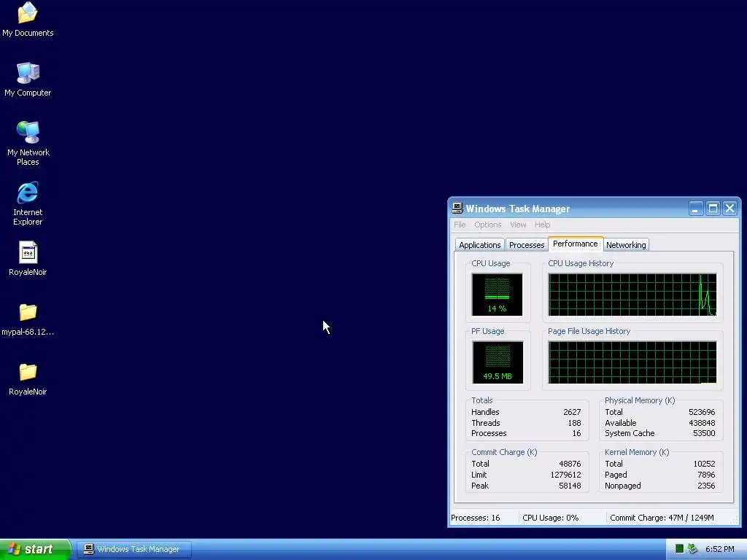The height and width of the screenshot is (560, 747).
Task: Click status bar Commit Charge: 47M / 1249M
Action: click(662, 518)
